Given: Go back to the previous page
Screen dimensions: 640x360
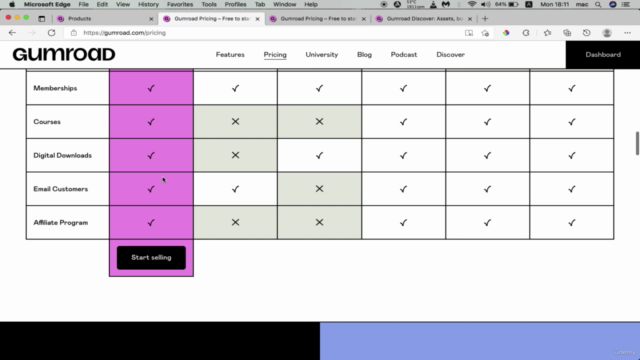Looking at the screenshot, I should pyautogui.click(x=12, y=33).
